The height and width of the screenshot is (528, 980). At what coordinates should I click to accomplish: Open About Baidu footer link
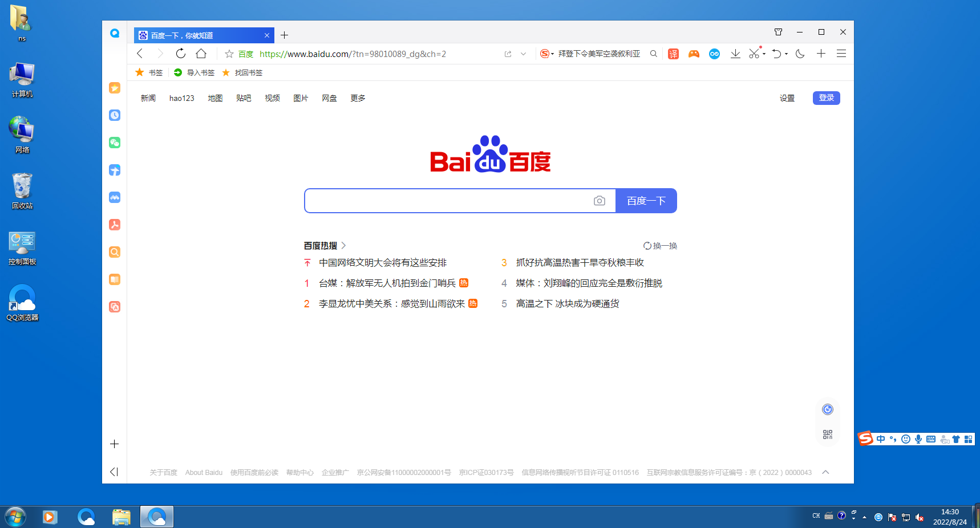204,473
